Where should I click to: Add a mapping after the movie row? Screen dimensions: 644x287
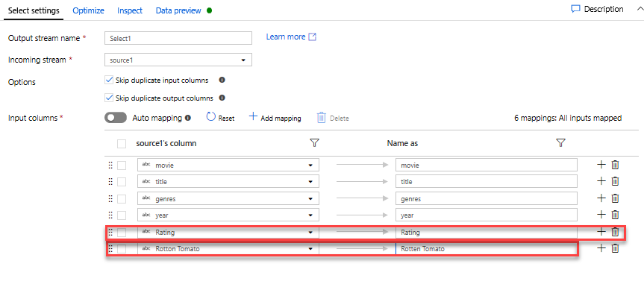601,165
